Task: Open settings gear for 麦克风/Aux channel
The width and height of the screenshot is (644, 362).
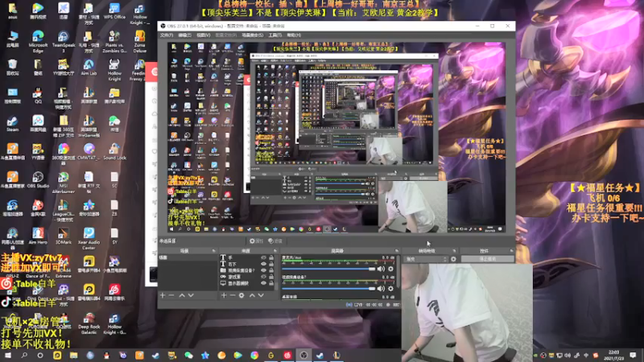Action: [390, 269]
